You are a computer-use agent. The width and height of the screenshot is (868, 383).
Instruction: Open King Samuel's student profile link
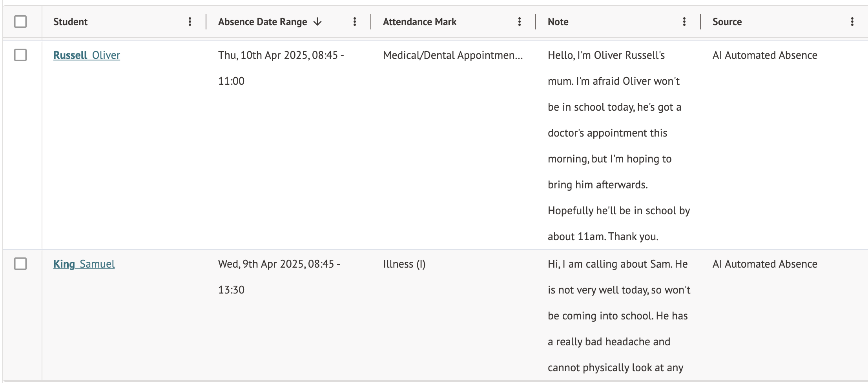point(84,264)
